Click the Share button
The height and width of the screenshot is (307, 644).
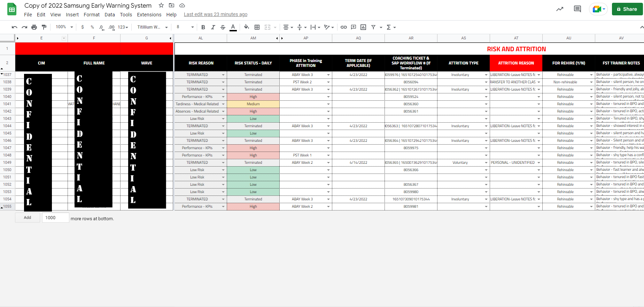coord(627,9)
